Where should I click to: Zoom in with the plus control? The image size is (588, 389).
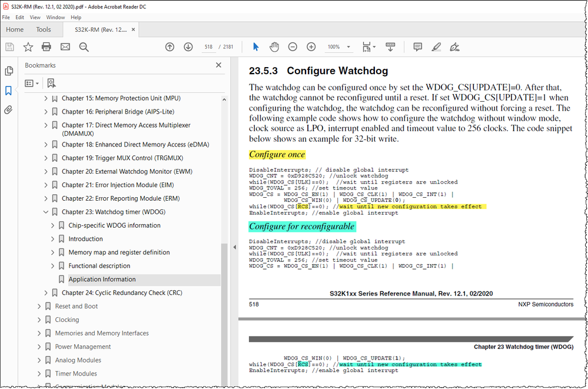pos(311,46)
